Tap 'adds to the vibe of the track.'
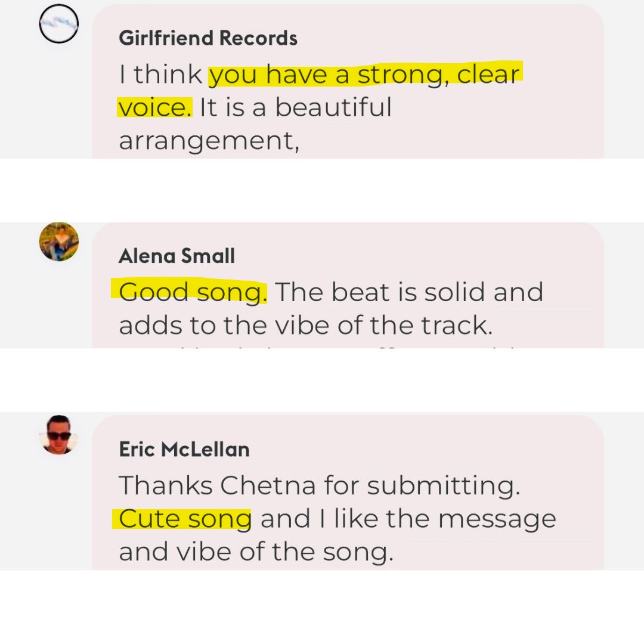 point(305,326)
